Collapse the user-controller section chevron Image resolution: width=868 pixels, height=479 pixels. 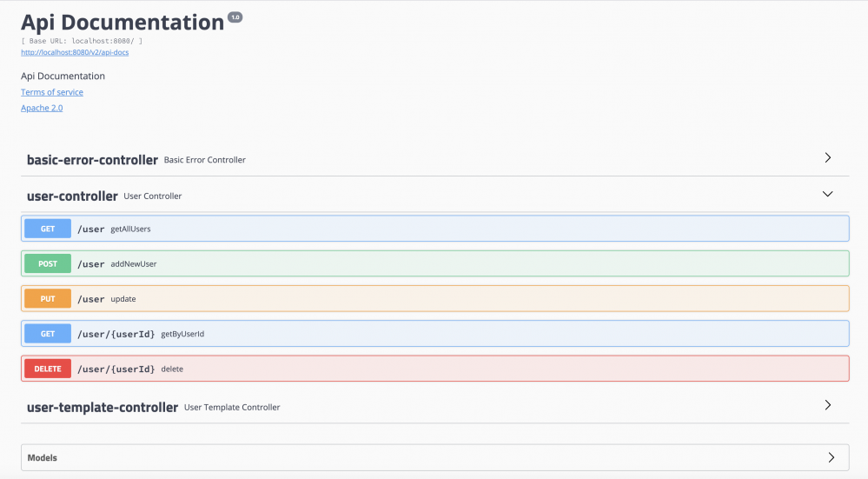[x=827, y=195]
